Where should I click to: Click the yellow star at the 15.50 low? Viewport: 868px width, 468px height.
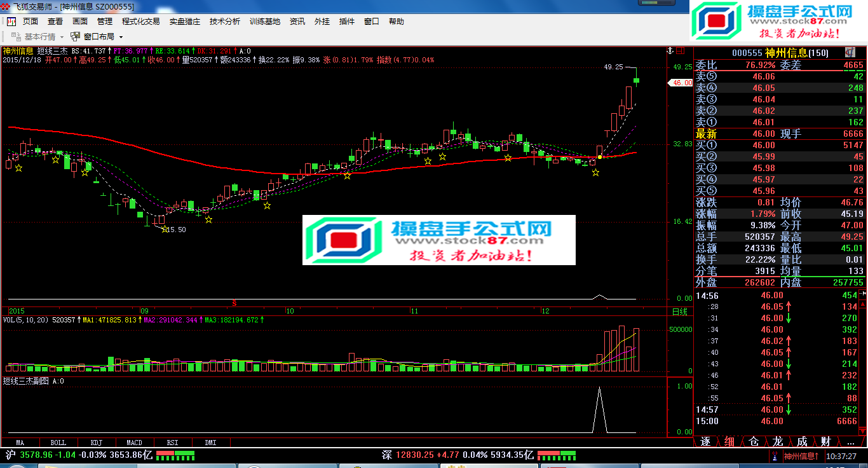click(x=164, y=229)
